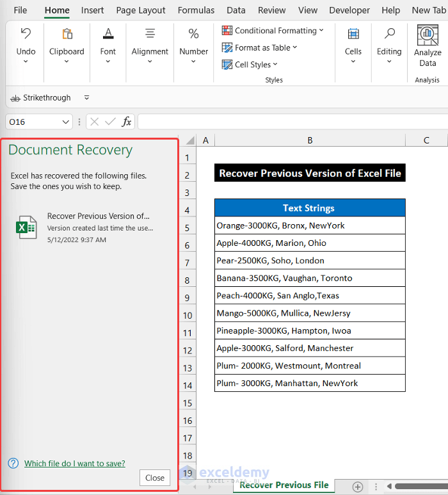Click the Format as Table icon

[227, 47]
